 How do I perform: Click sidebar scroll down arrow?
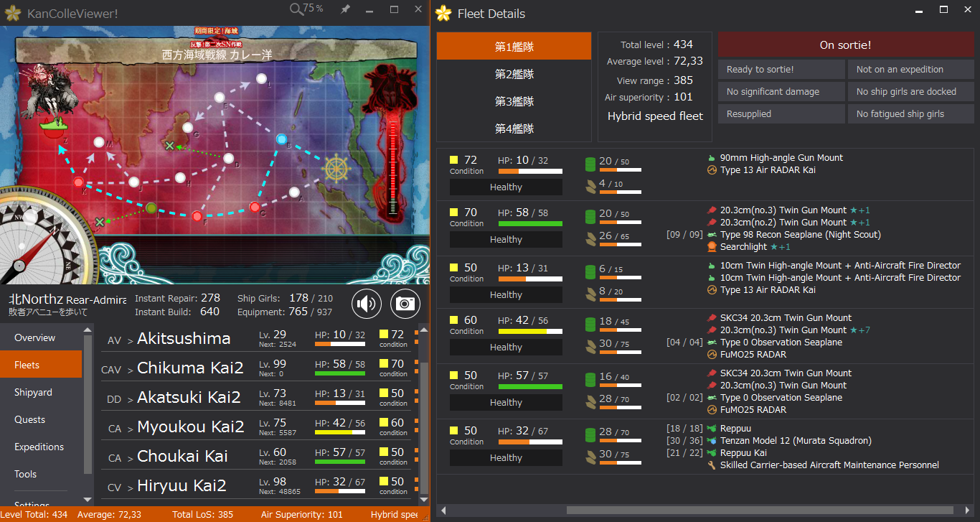click(88, 499)
